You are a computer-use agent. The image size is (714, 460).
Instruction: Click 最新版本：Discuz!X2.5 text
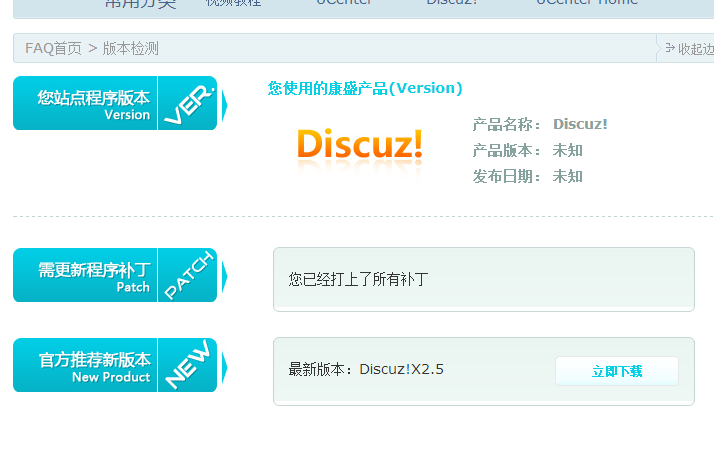pos(366,369)
